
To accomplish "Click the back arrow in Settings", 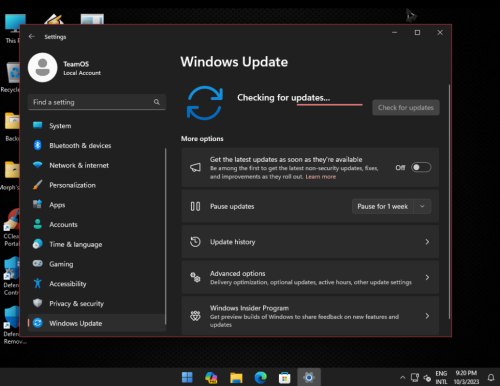I will [32, 36].
